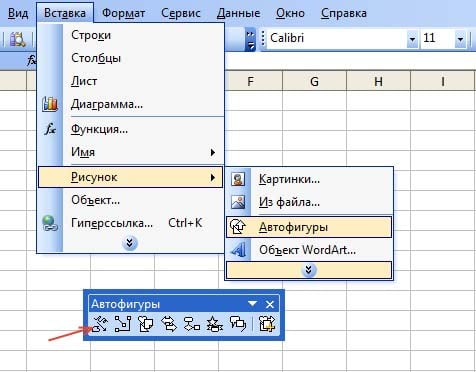Expand the Рисунок submenu chevron
This screenshot has height=372, width=476.
pos(309,270)
